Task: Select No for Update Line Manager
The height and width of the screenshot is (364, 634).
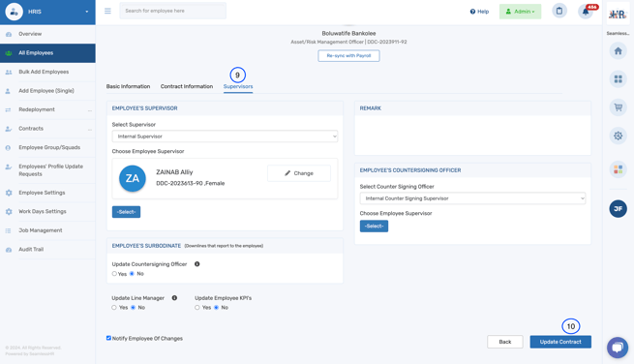Action: pyautogui.click(x=133, y=308)
